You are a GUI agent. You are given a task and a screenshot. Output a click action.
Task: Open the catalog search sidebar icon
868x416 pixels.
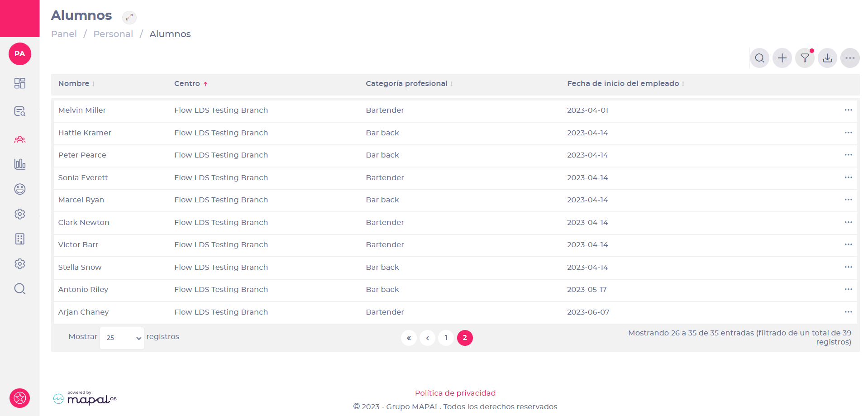click(20, 111)
